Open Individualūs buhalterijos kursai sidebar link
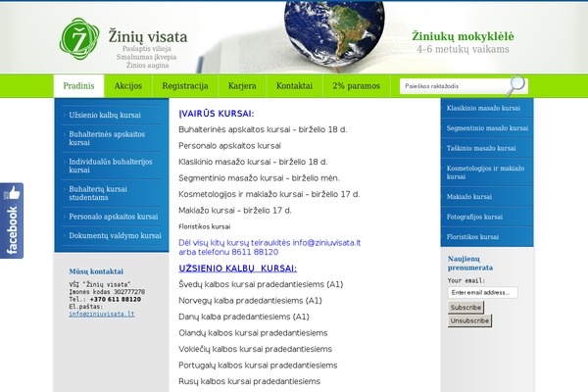 tap(111, 166)
